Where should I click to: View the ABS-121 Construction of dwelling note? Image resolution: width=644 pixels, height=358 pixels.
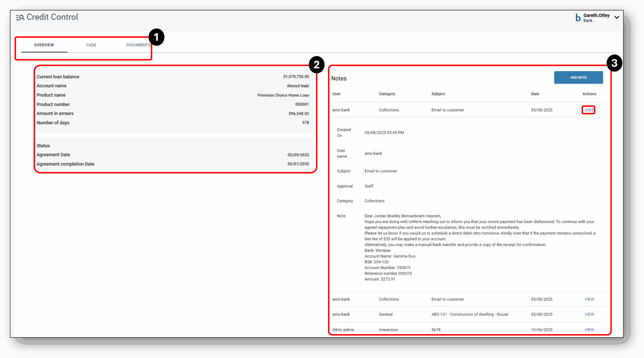[x=589, y=314]
